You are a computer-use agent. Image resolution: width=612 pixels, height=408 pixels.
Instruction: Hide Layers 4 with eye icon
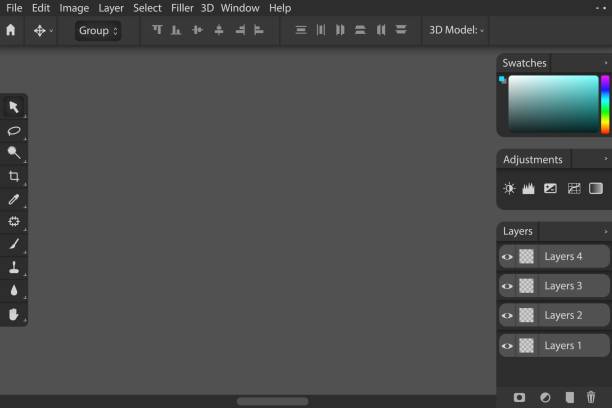click(x=507, y=257)
